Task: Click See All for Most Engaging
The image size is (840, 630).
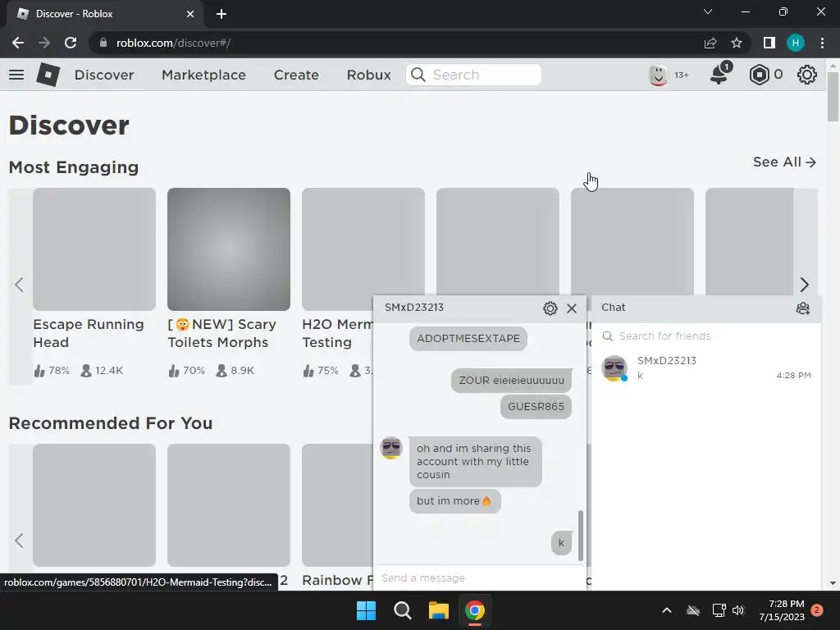Action: [x=784, y=162]
